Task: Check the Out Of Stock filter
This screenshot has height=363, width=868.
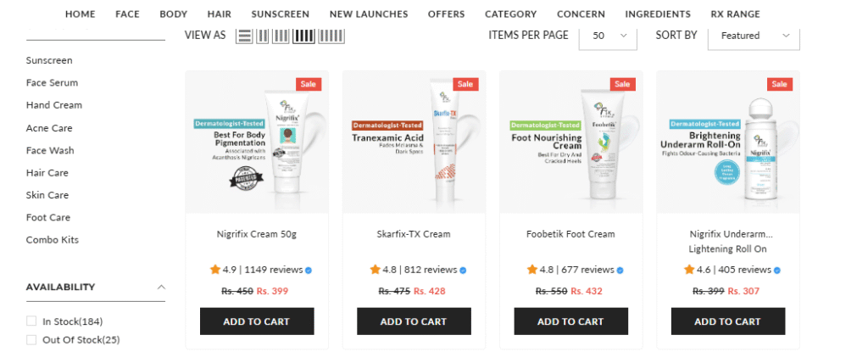Action: (32, 340)
